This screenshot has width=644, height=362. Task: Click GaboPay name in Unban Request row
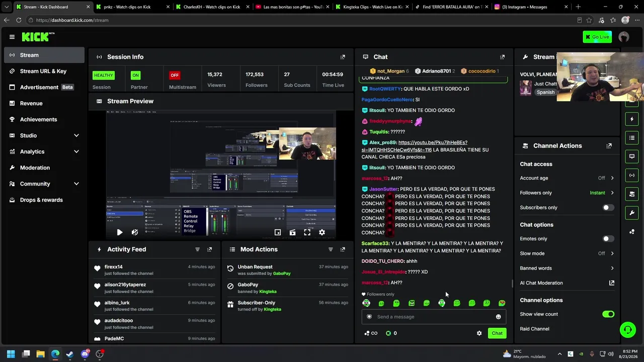point(282,274)
